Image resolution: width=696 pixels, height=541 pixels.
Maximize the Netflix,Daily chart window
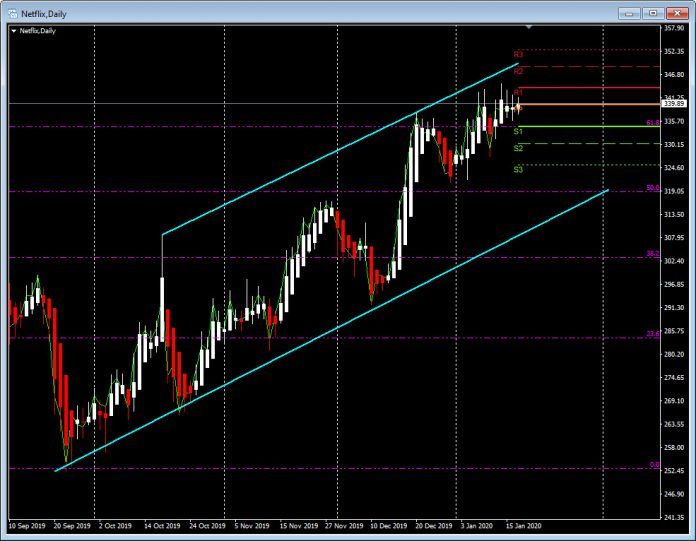coord(653,13)
